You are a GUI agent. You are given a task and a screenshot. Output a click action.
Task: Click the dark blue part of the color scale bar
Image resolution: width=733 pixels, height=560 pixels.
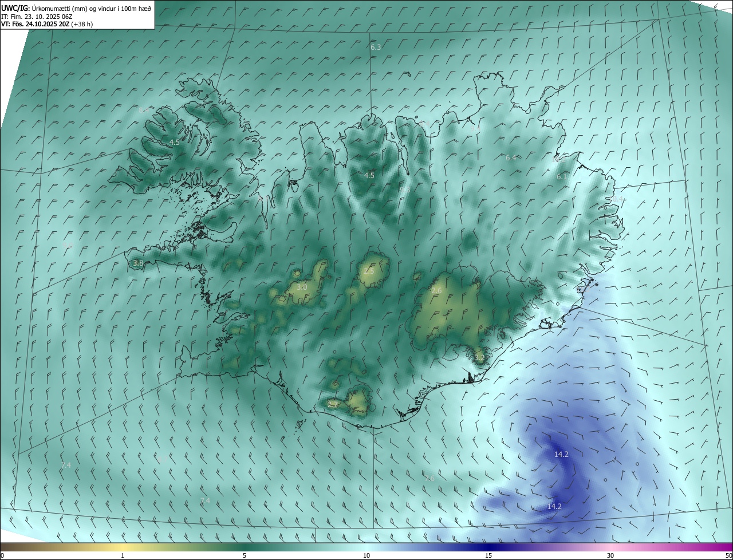point(488,547)
